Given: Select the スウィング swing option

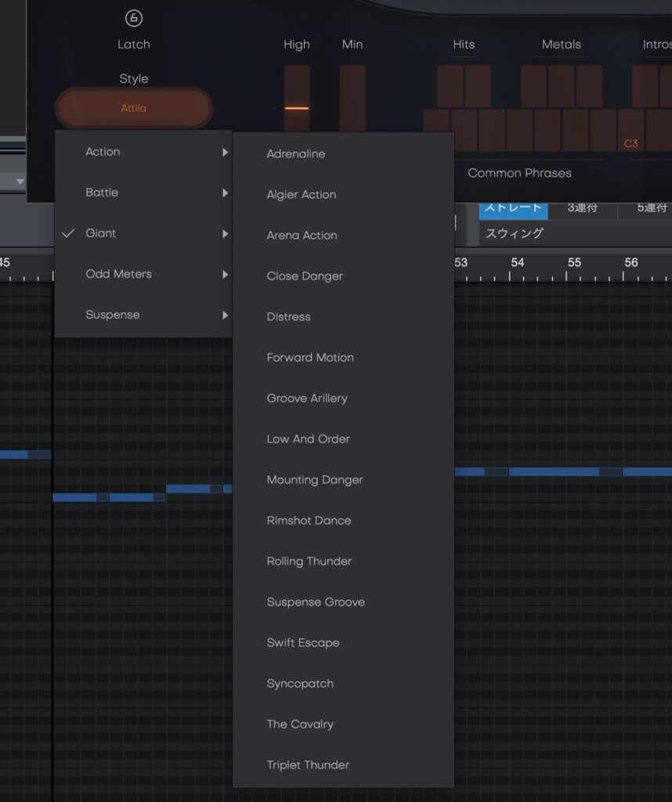Looking at the screenshot, I should [514, 233].
